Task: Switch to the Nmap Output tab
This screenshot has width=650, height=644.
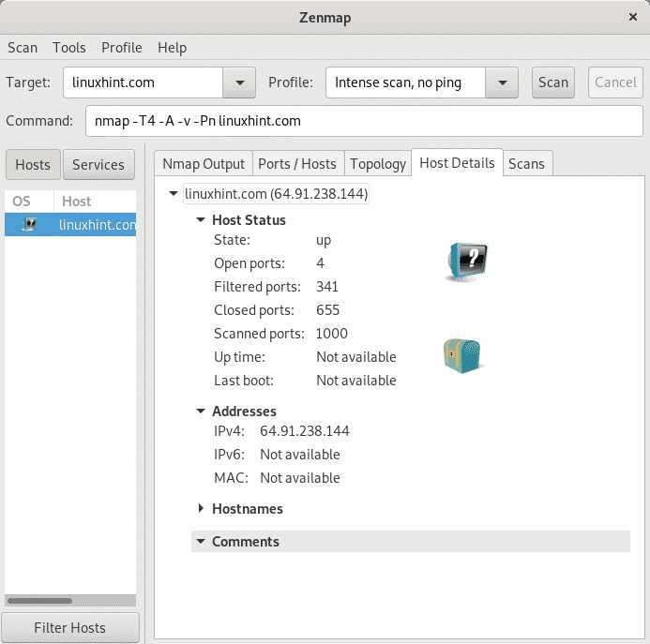Action: (204, 164)
